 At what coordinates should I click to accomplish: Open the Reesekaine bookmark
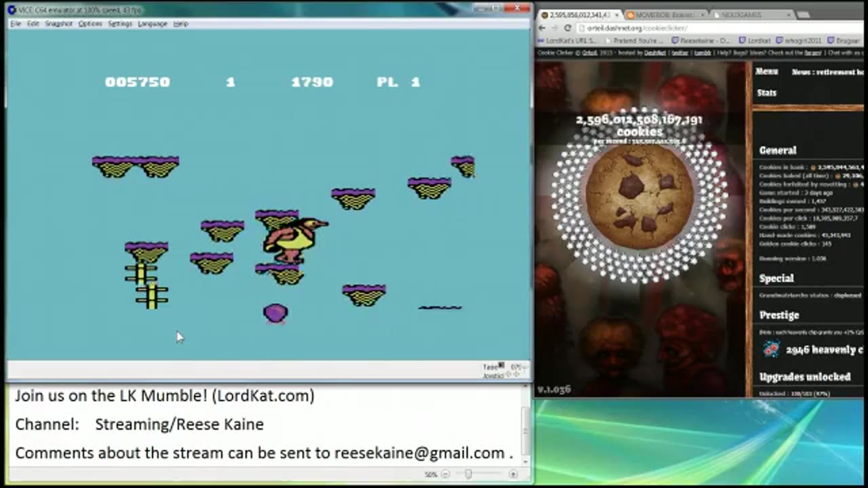pos(701,41)
